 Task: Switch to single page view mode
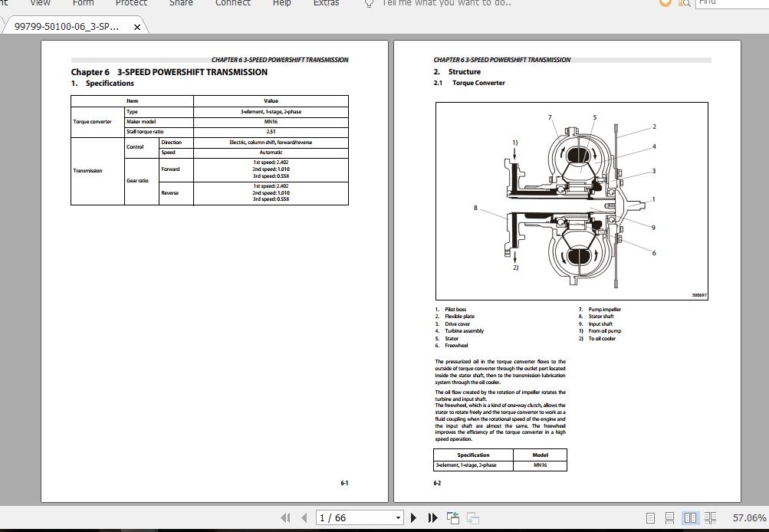tap(651, 517)
